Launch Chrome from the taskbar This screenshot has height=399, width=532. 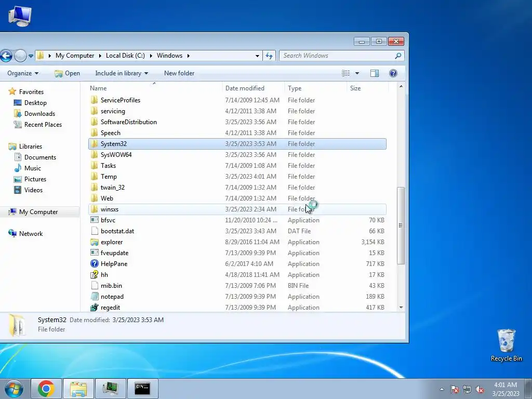pos(46,389)
